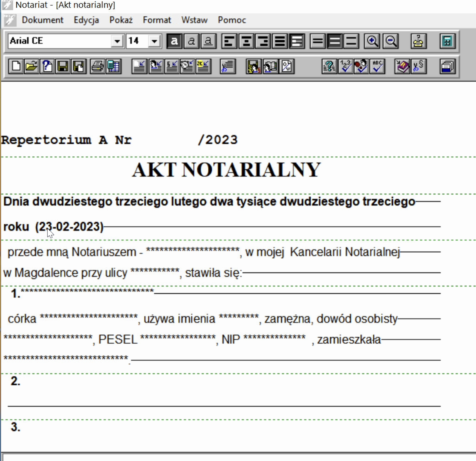
Task: Open the Pokaż menu
Action: 121,20
